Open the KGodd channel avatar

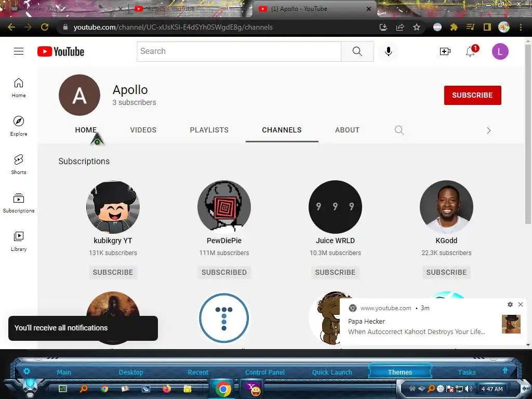coord(446,207)
